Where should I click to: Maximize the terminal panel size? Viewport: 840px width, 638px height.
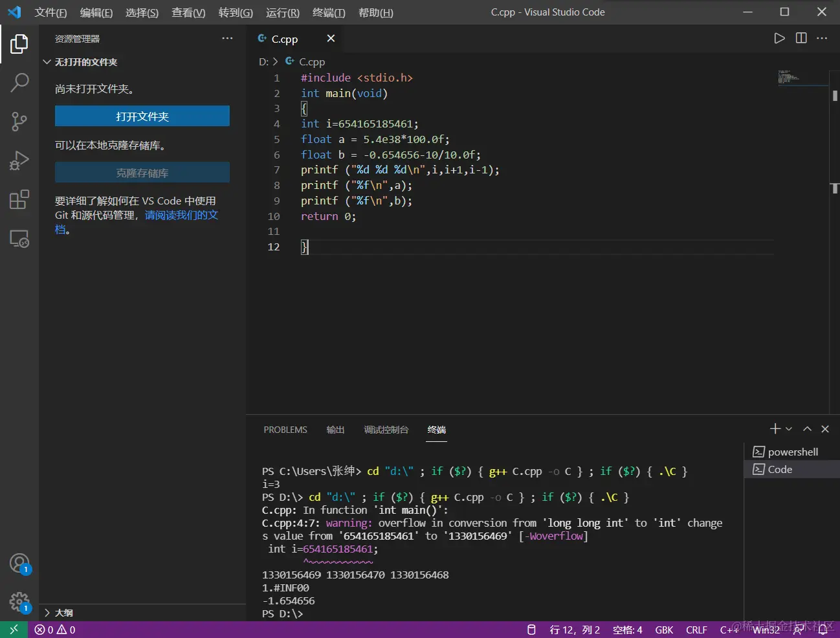[x=807, y=429]
